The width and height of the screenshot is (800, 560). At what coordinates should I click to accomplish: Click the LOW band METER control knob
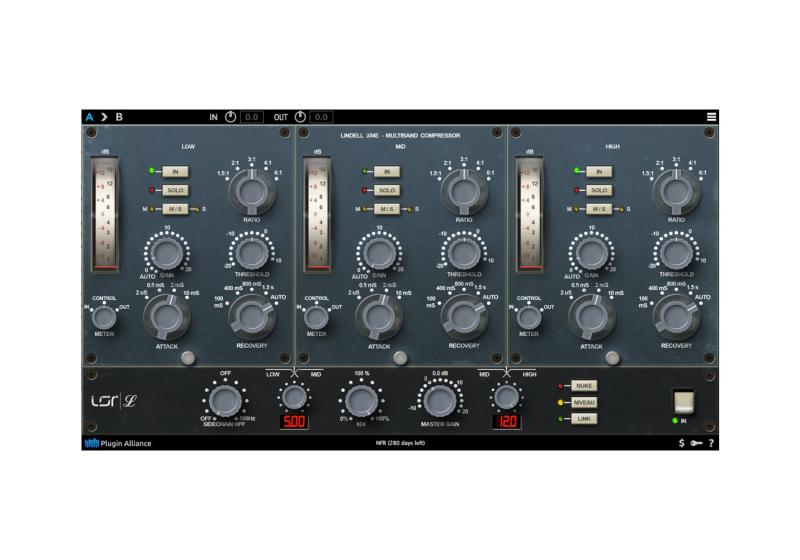pos(104,317)
